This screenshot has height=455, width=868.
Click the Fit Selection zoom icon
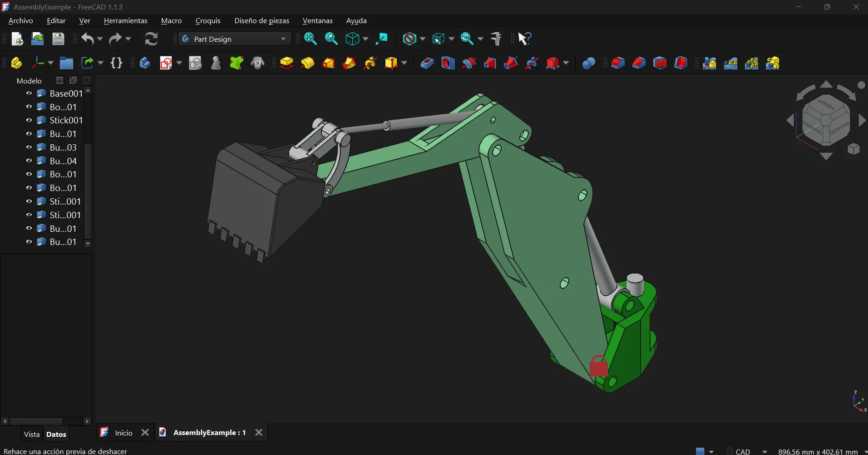[331, 39]
